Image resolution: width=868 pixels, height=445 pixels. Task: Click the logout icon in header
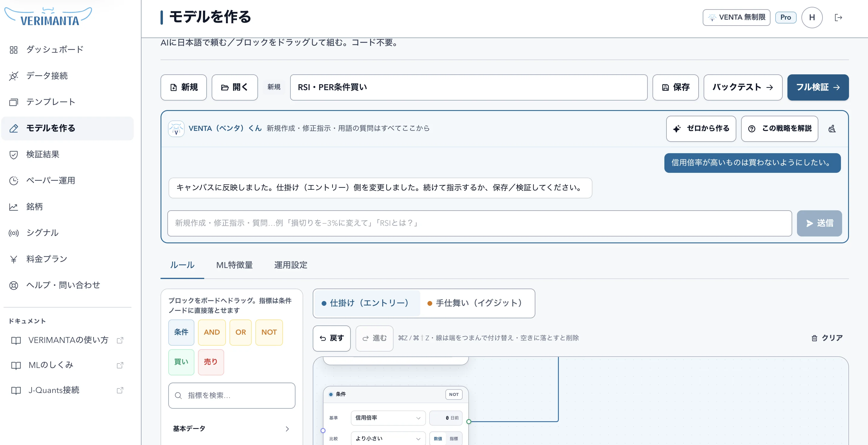click(x=838, y=18)
